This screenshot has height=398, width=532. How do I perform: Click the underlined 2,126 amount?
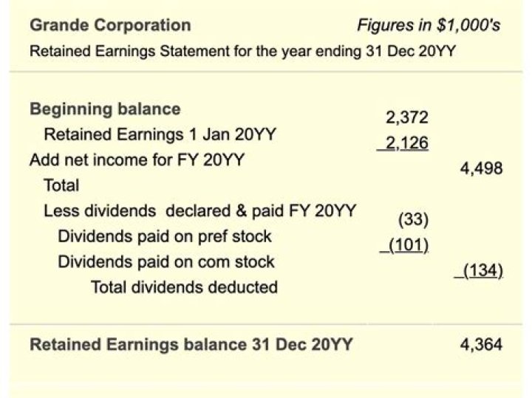[406, 143]
